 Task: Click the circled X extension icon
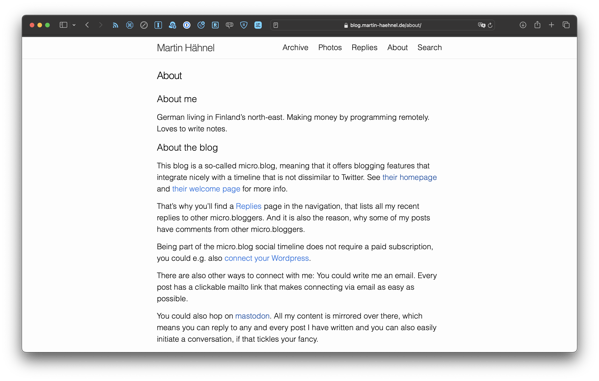click(x=130, y=25)
